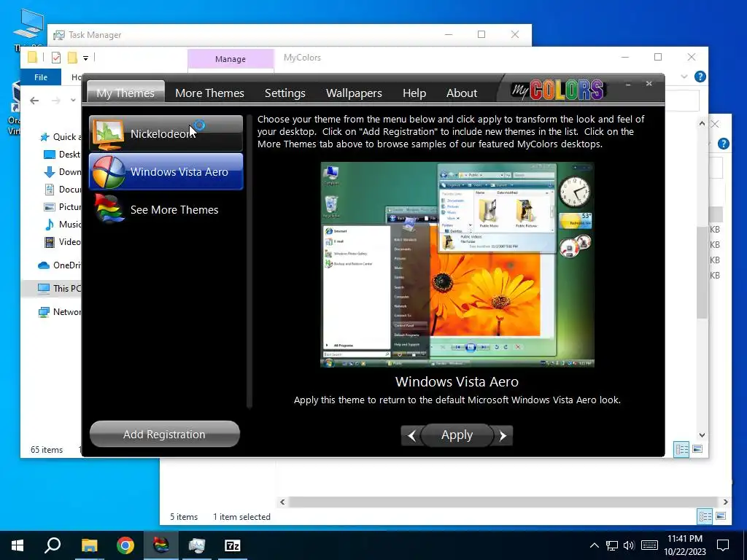Screen dimensions: 747x560
Task: Open Quick Access toolbar customize dropdown
Action: pos(86,58)
